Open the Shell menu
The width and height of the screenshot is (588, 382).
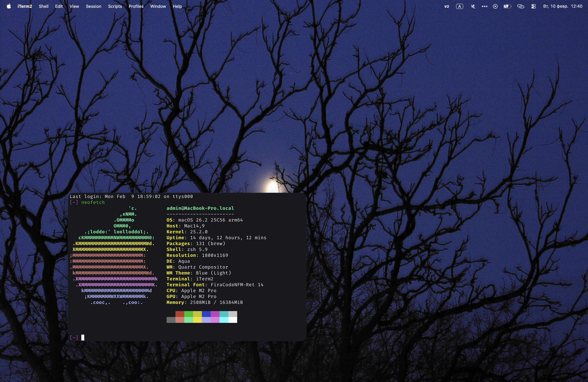click(43, 6)
